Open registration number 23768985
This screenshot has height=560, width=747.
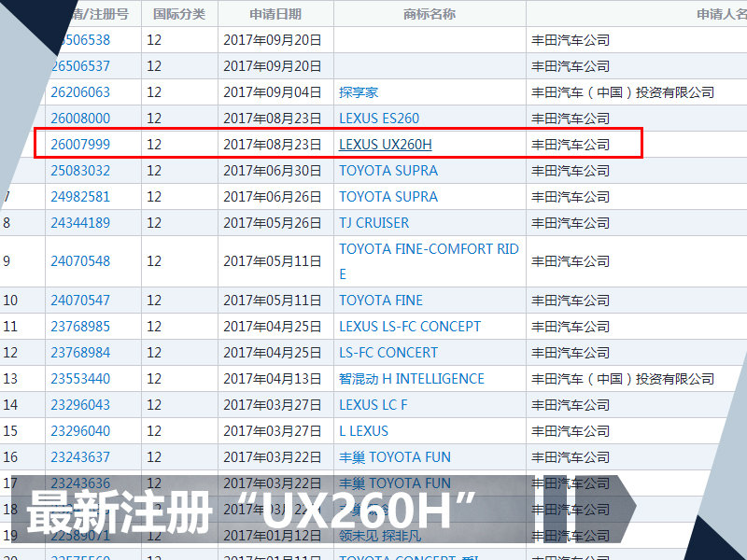click(80, 327)
